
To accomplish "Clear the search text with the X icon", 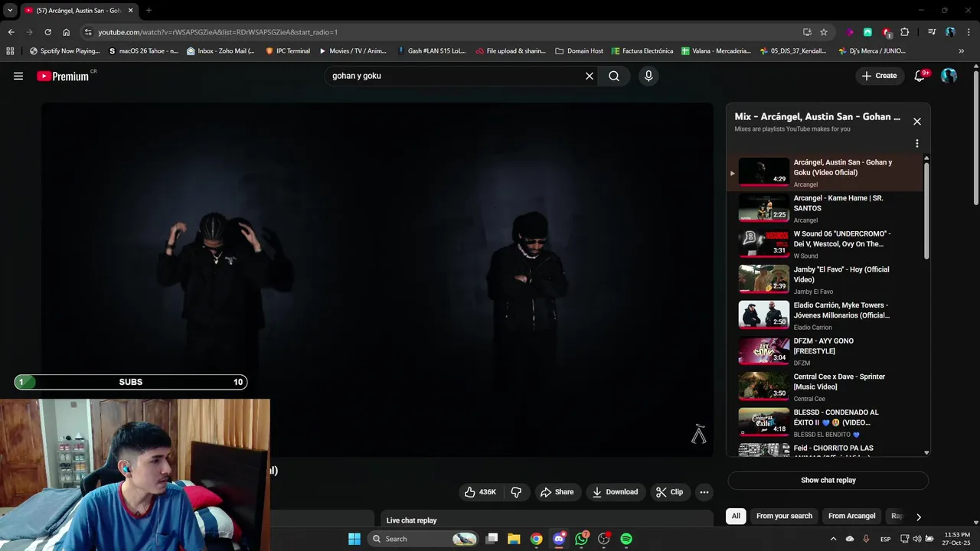I will pos(590,76).
